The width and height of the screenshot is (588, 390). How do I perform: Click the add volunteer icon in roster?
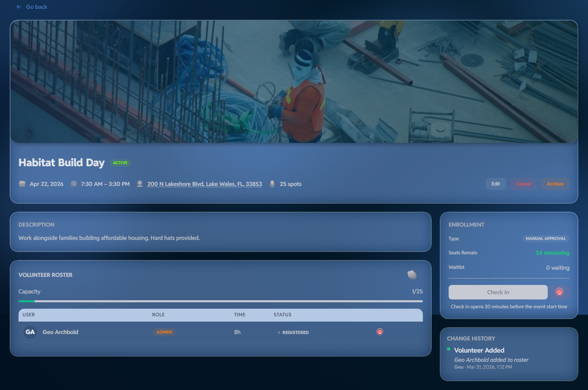point(412,275)
